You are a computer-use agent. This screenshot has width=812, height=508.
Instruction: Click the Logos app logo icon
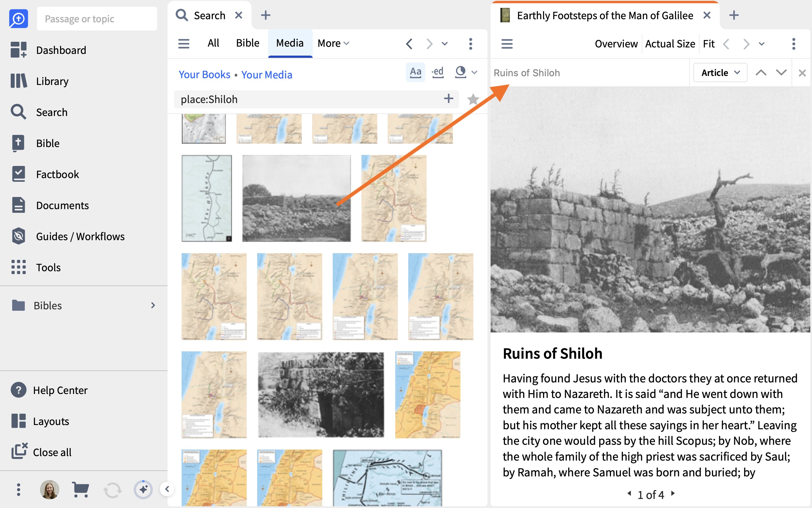[18, 18]
